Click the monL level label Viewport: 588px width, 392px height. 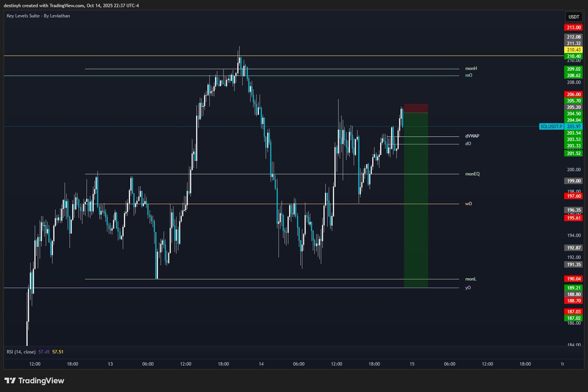coord(471,279)
